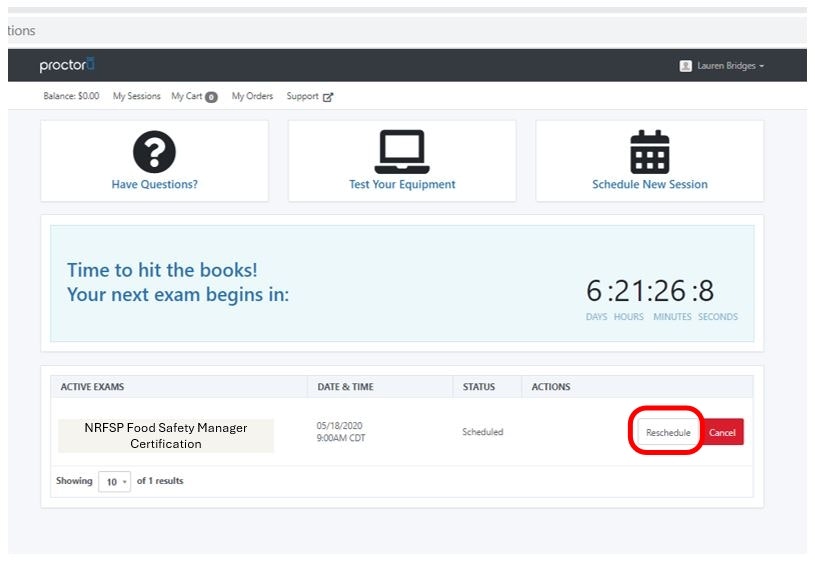Click the question mark icon
The height and width of the screenshot is (561, 815).
(x=154, y=152)
